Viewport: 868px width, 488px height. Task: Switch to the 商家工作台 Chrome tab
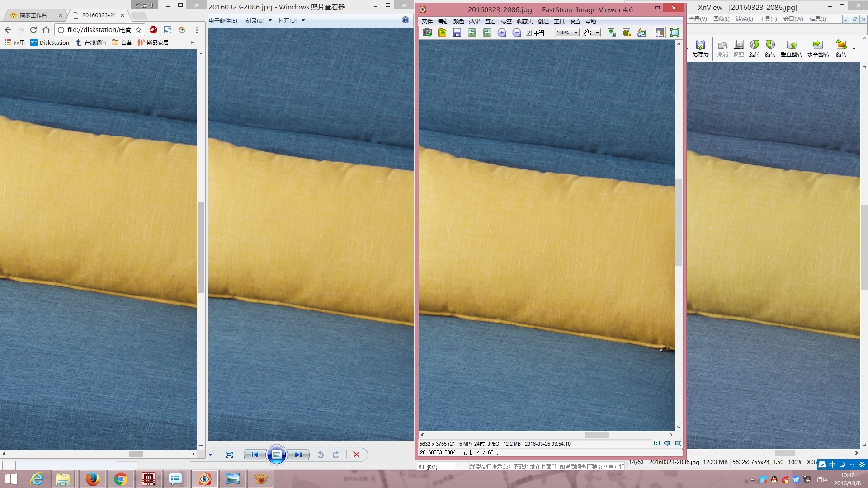(x=34, y=15)
